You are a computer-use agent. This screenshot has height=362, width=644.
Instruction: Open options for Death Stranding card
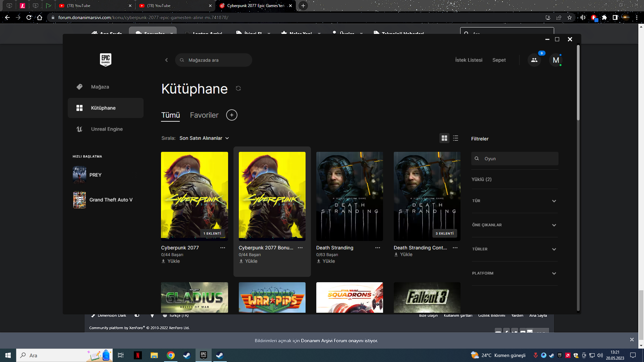click(x=378, y=248)
